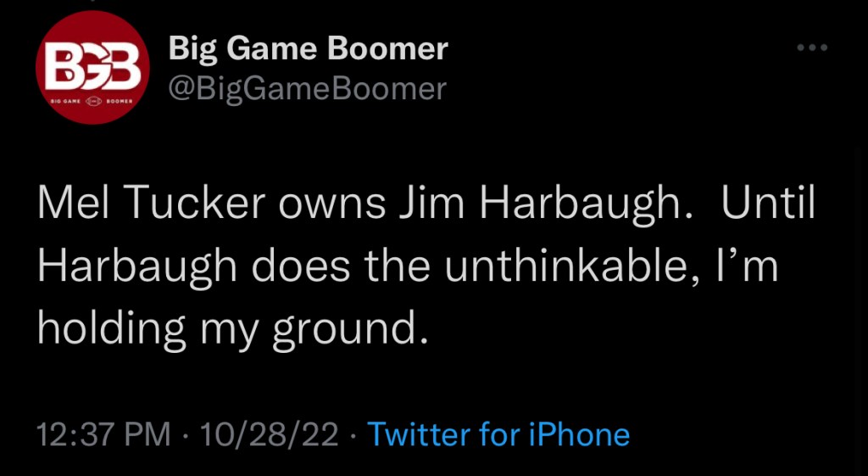This screenshot has height=476, width=868.
Task: Click small 'BOOMER' text in avatar
Action: tap(120, 99)
